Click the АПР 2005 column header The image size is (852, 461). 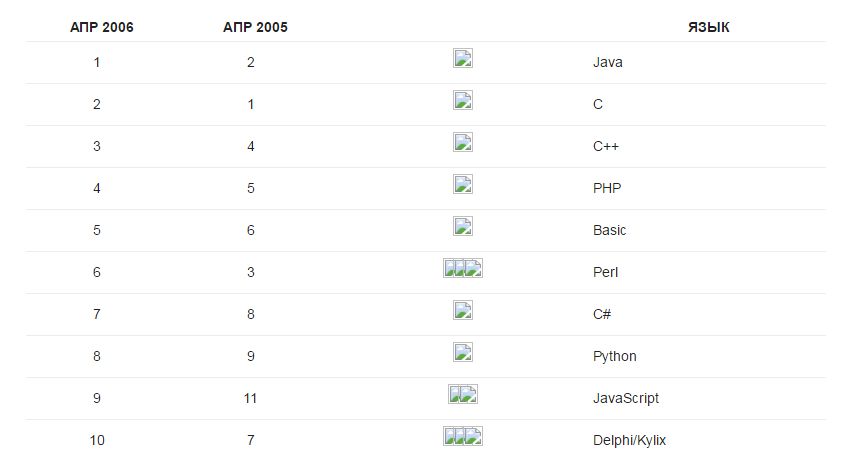pyautogui.click(x=255, y=27)
